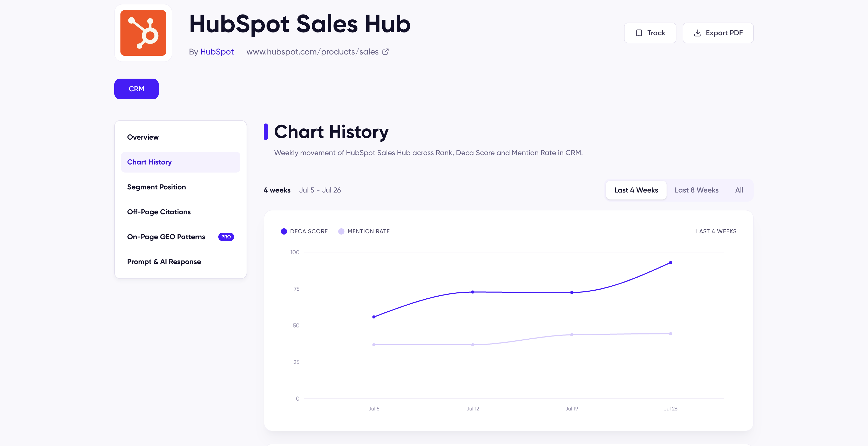
Task: Toggle the Deca Score legend dot
Action: (284, 231)
